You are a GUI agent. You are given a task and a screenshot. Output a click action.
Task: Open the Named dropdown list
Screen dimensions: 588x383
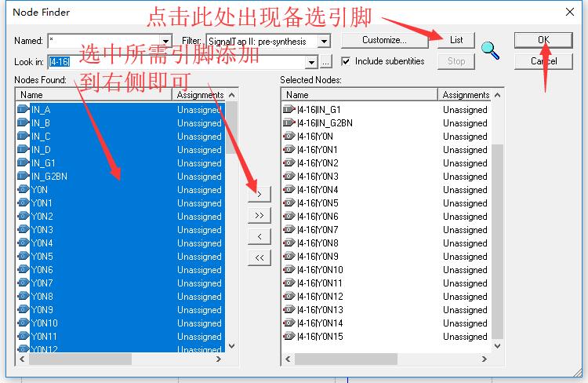(165, 41)
